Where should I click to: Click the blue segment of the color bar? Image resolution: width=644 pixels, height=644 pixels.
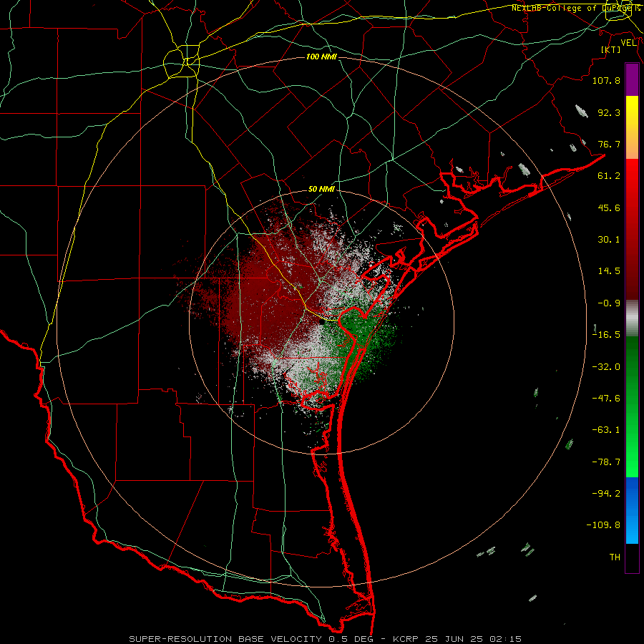[632, 510]
